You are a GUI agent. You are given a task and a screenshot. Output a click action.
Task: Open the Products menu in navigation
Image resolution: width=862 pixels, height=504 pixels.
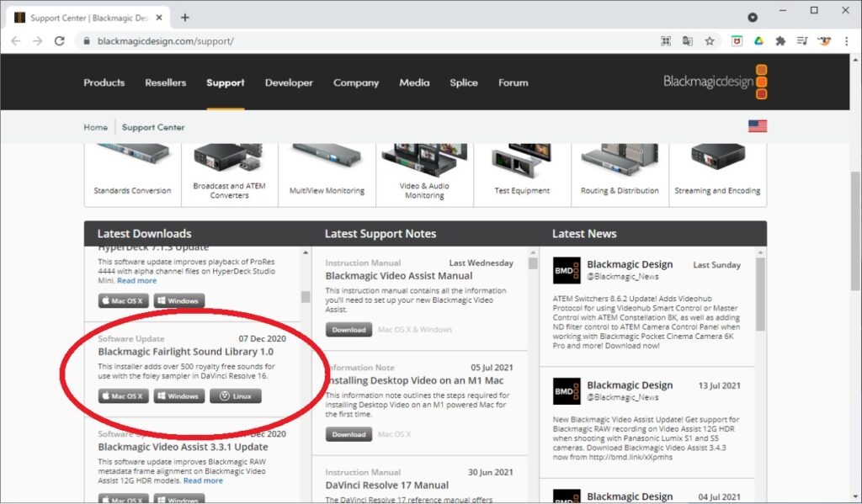(104, 82)
